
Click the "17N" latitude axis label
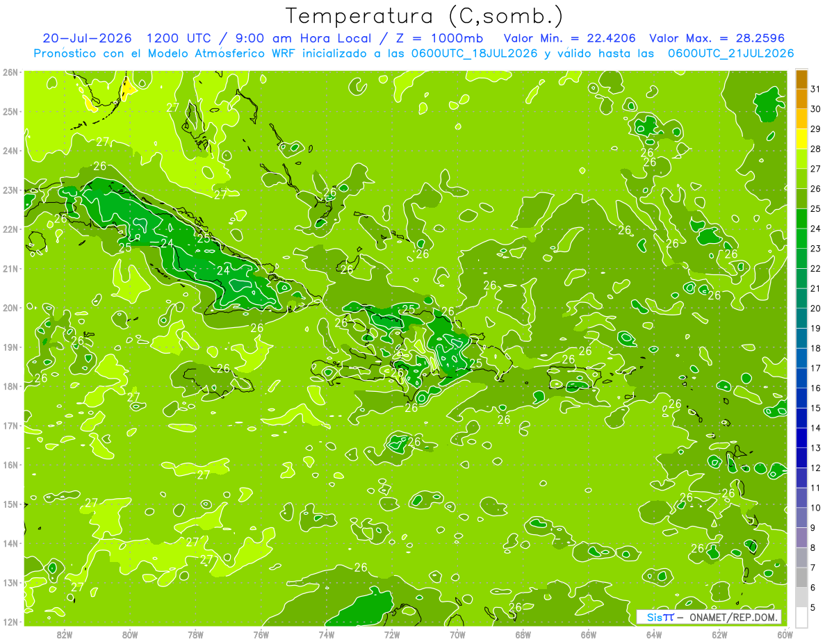coord(10,425)
